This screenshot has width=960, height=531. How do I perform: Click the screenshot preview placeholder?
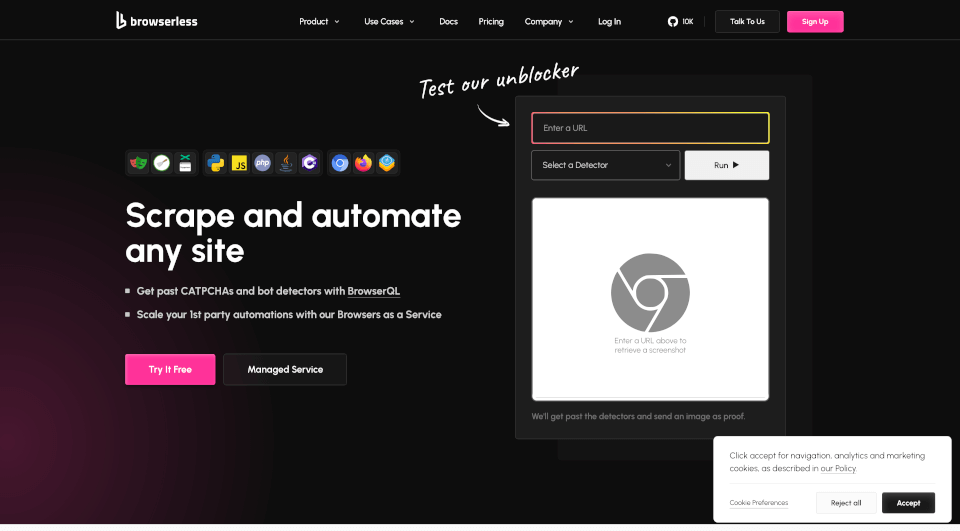[x=650, y=299]
